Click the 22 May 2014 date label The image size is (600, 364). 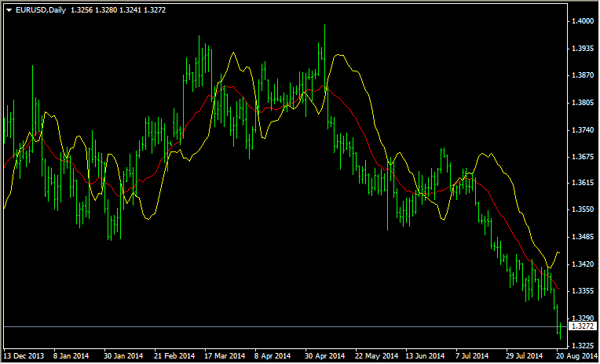pos(376,356)
